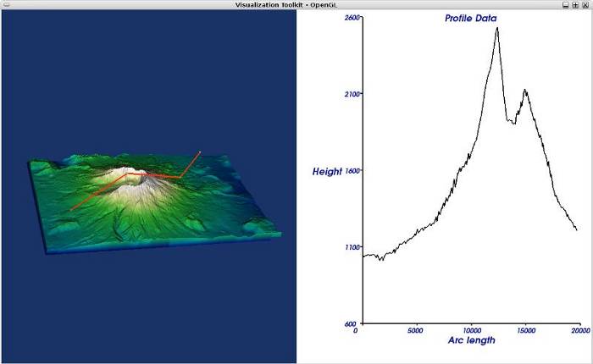Click the upper end of the red path line

tap(200, 152)
